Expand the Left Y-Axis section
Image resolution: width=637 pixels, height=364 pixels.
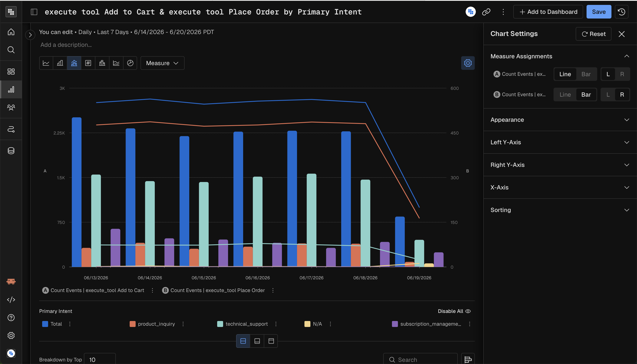(560, 142)
